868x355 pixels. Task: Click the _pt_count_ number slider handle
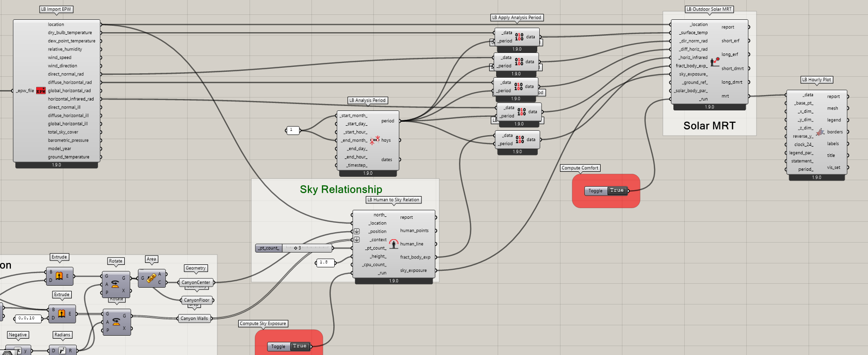tap(296, 248)
